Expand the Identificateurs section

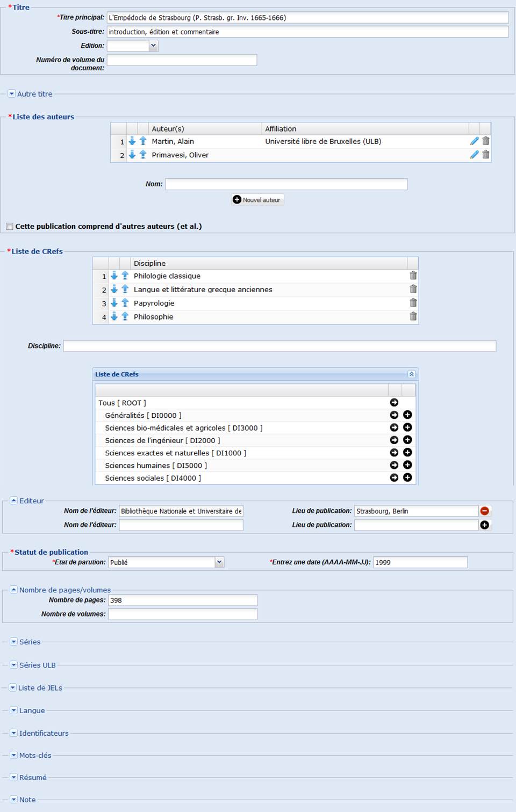[x=14, y=733]
